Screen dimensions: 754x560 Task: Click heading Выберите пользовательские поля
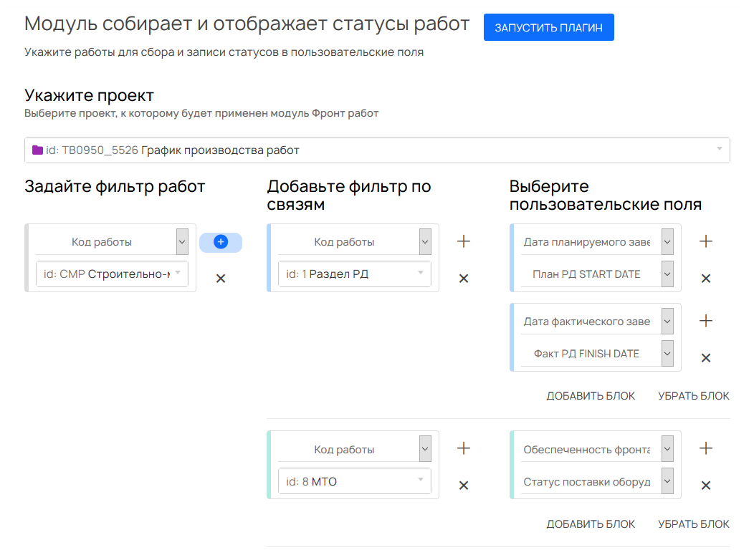[606, 195]
